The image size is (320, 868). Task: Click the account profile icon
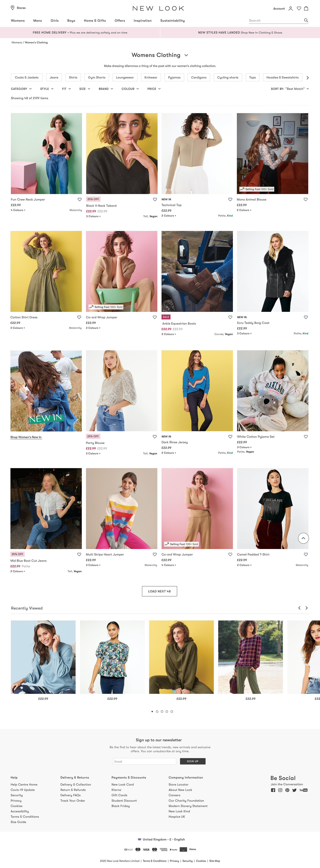(290, 9)
